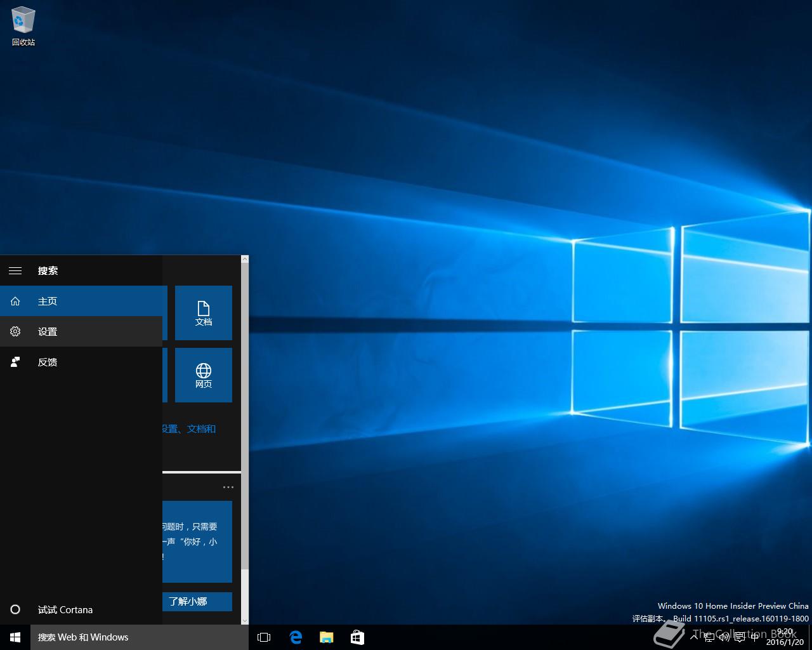Image resolution: width=812 pixels, height=650 pixels.
Task: Open the taskbar clock and date
Action: (785, 637)
